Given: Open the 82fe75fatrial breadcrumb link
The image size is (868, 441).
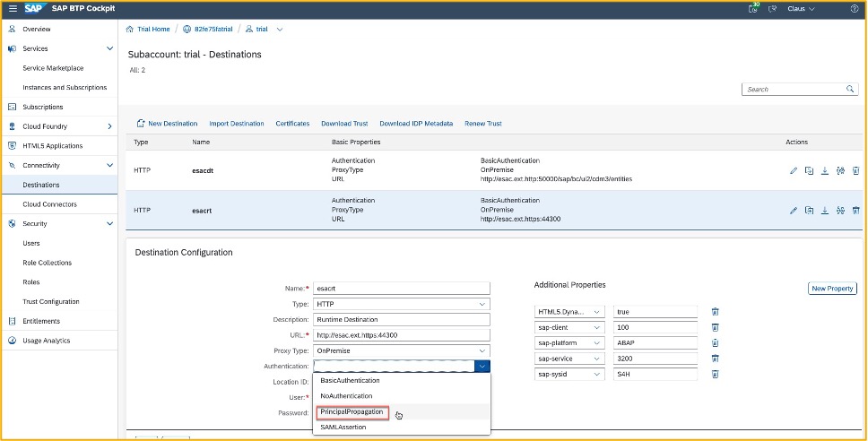Looking at the screenshot, I should (213, 29).
